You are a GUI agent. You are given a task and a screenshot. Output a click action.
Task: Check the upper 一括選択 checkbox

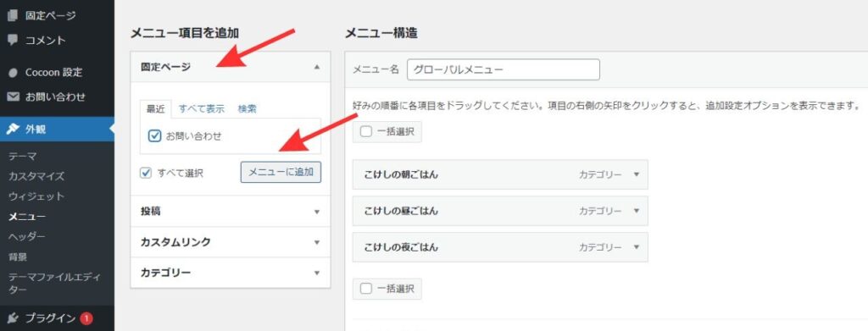pos(366,132)
